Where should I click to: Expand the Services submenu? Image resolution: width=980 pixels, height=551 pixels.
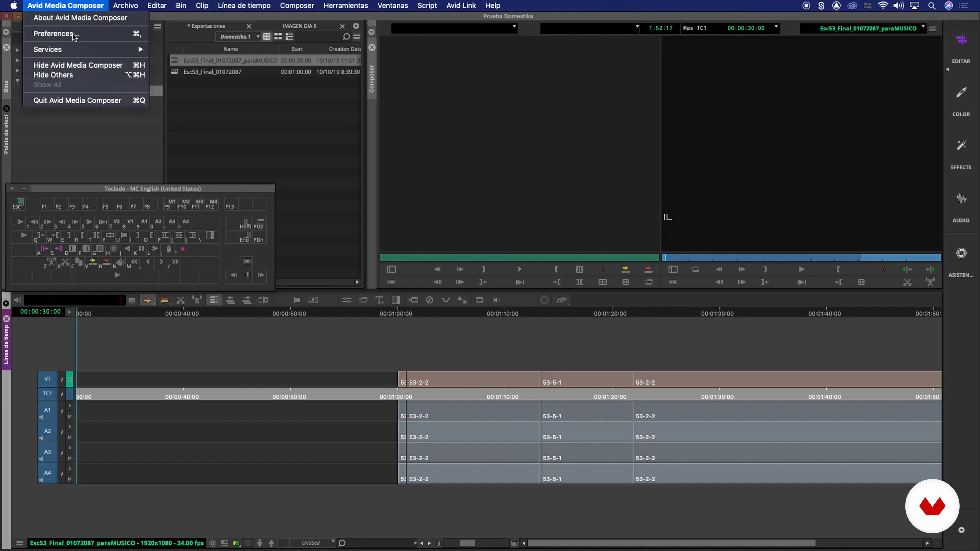tap(86, 49)
